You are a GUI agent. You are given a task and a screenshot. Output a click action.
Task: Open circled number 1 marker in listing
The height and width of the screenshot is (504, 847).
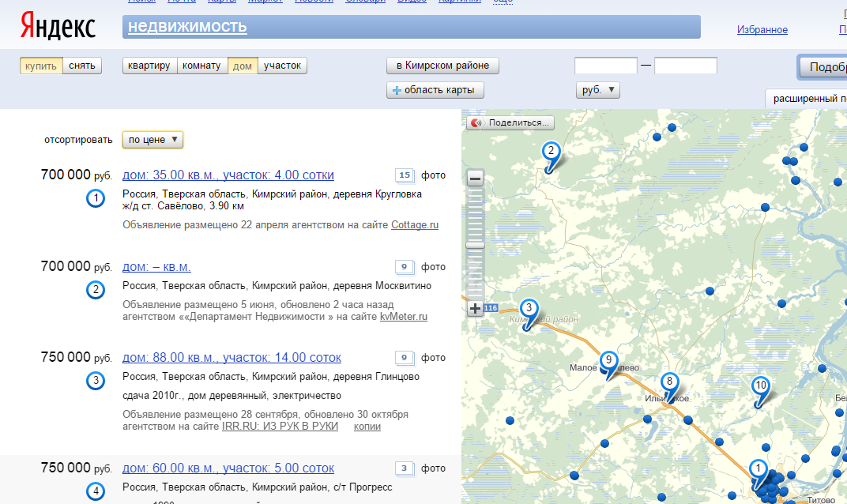coord(96,198)
